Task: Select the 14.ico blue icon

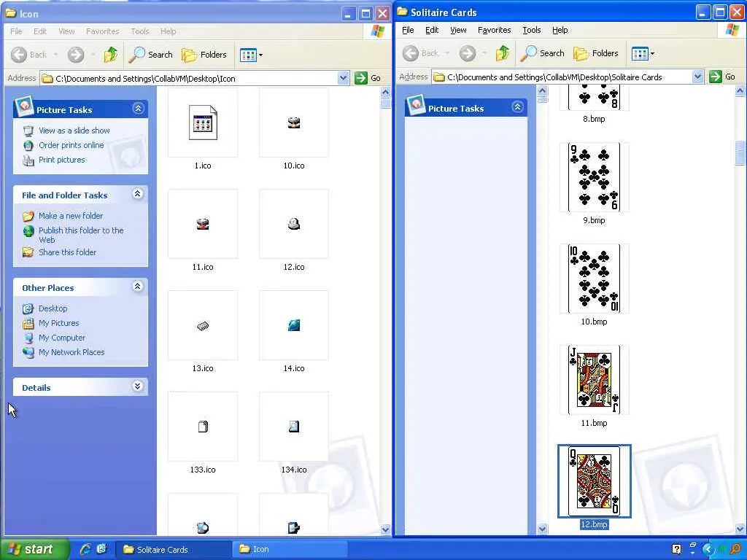Action: tap(294, 325)
